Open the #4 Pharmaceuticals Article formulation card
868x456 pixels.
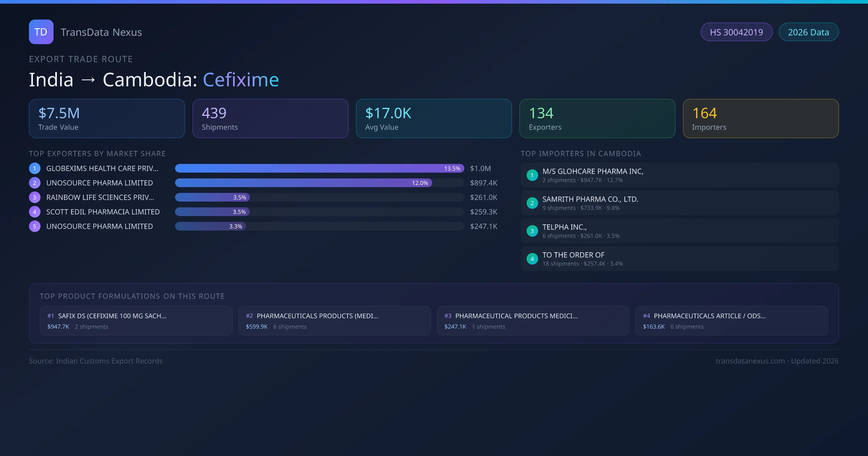[x=731, y=321]
